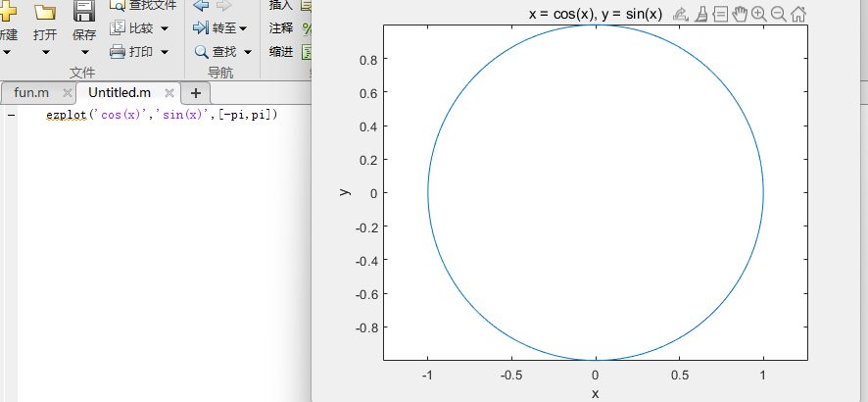This screenshot has height=402, width=868.
Task: Enable the data tips tool above plot
Action: tap(720, 15)
